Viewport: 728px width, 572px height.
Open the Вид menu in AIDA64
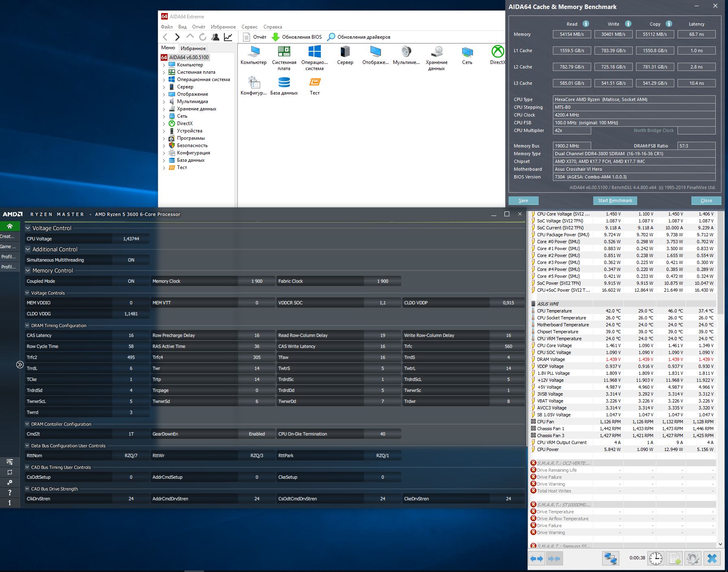182,27
